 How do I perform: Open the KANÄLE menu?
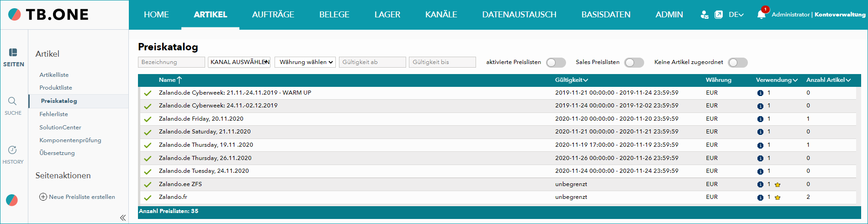(441, 15)
